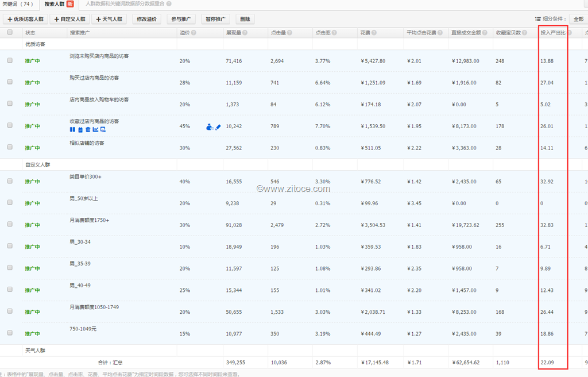Click 优质访客人群 add button
The height and width of the screenshot is (377, 588).
click(x=25, y=19)
